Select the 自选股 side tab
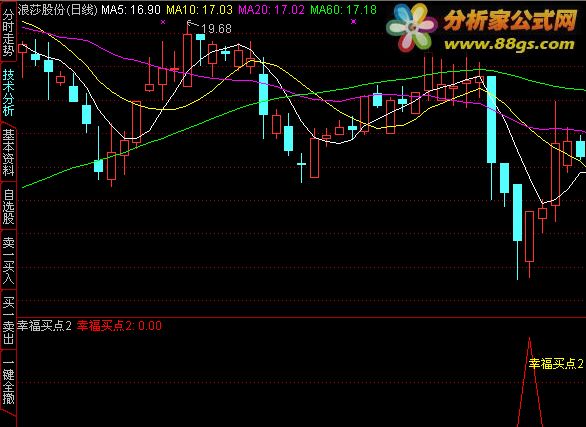Image resolution: width=586 pixels, height=427 pixels. pyautogui.click(x=8, y=207)
